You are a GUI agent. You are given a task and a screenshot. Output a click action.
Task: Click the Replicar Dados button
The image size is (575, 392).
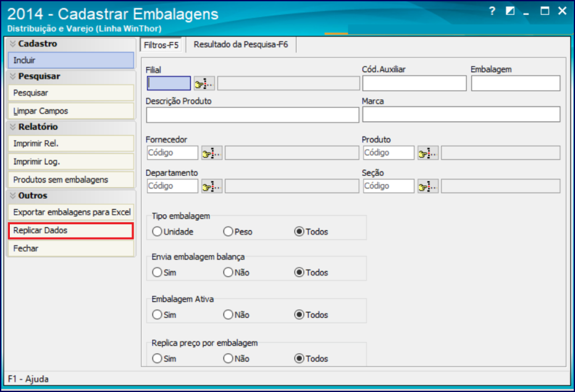coord(71,231)
